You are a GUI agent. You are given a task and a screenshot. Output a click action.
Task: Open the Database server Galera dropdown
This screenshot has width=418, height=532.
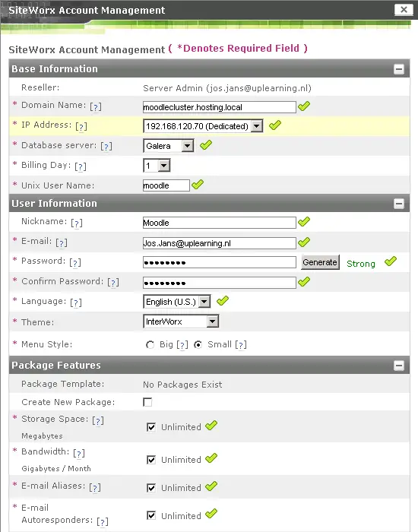[168, 146]
